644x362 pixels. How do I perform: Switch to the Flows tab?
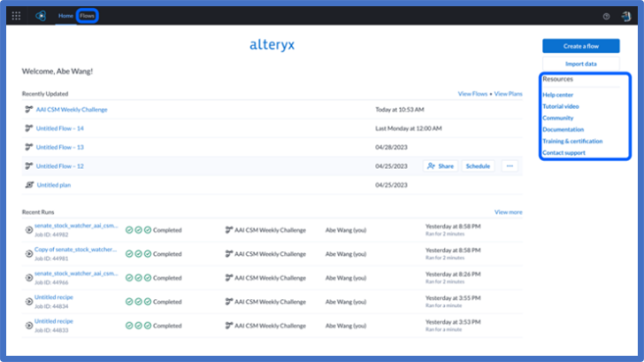[87, 16]
